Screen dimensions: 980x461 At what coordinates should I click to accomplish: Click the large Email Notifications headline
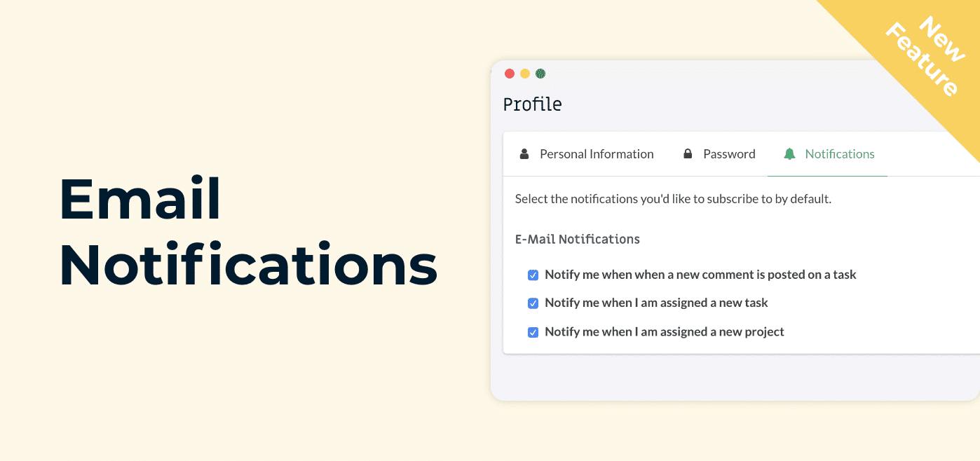(x=248, y=232)
